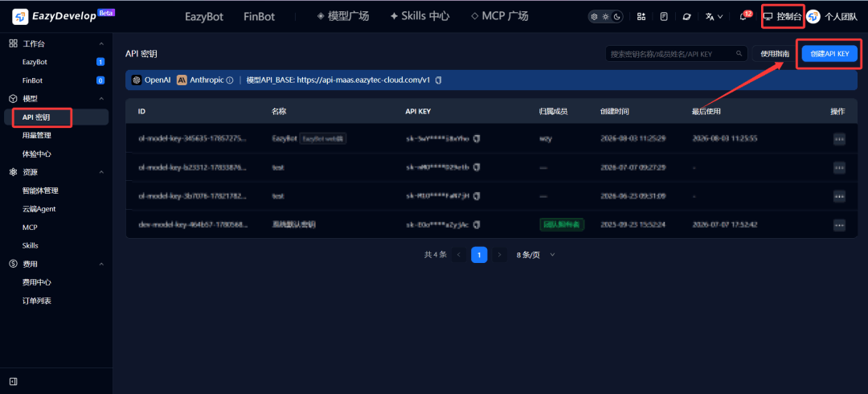Click the 工作台 grid icon in sidebar
This screenshot has width=868, height=394.
coord(14,43)
